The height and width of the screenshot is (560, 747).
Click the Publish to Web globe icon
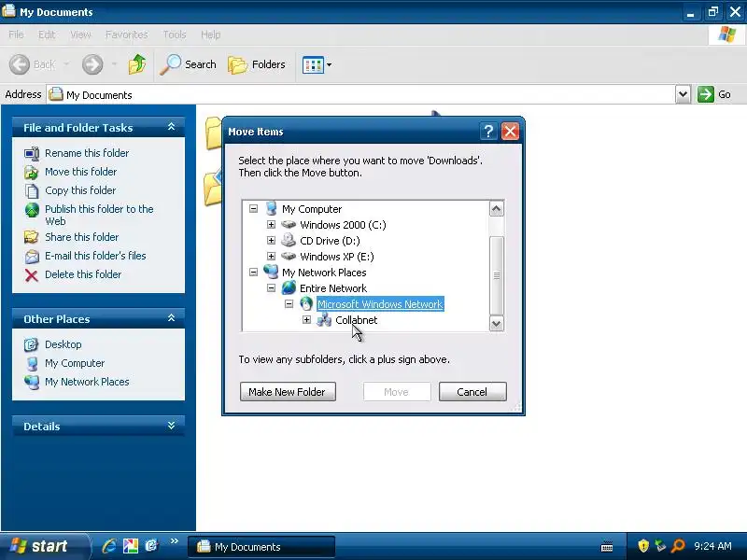coord(32,210)
